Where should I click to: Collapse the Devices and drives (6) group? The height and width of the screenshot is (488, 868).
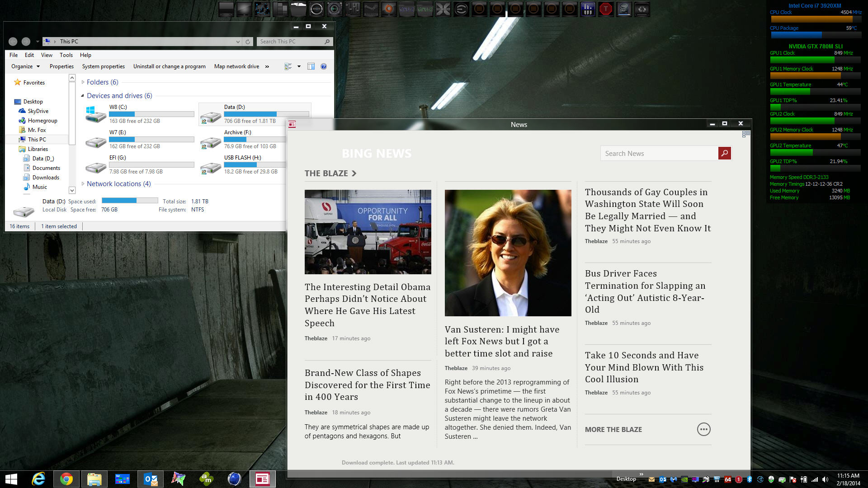point(83,96)
